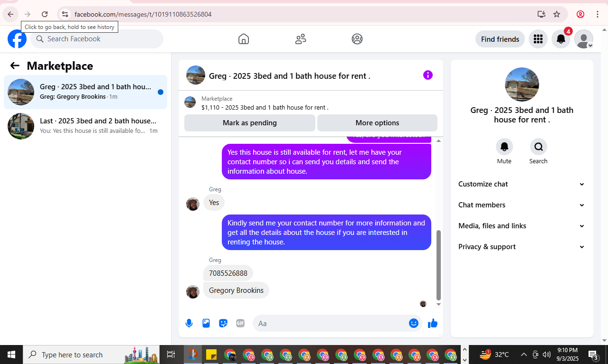Open the Windows Start menu
Screen dimensions: 608x364
(11, 355)
